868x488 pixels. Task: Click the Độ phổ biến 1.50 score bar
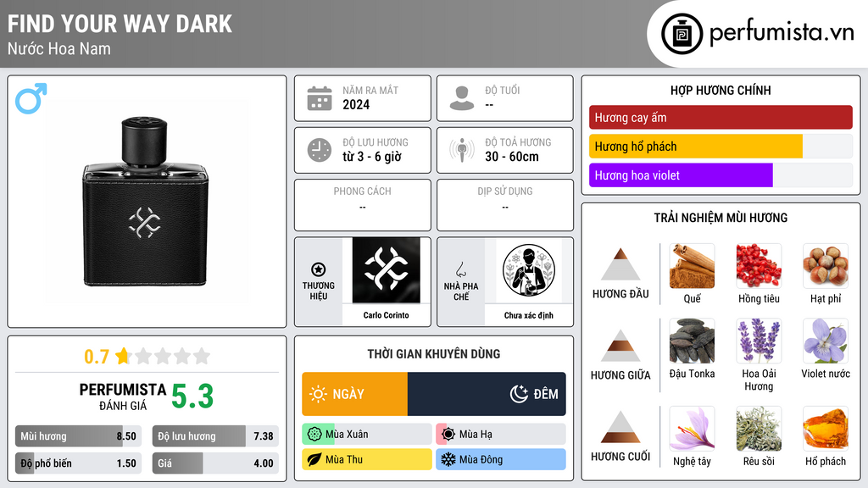(x=79, y=463)
